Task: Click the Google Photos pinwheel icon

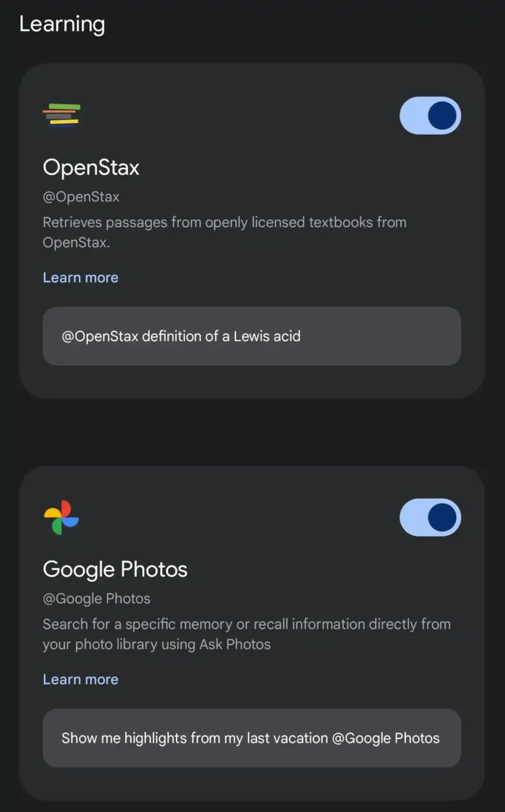Action: click(62, 518)
